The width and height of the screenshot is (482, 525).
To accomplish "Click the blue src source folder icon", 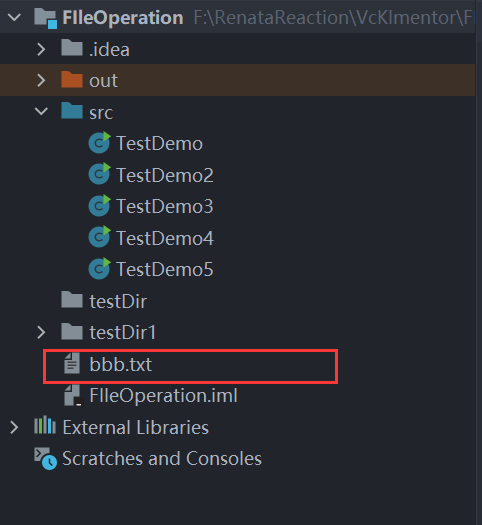I will (72, 110).
